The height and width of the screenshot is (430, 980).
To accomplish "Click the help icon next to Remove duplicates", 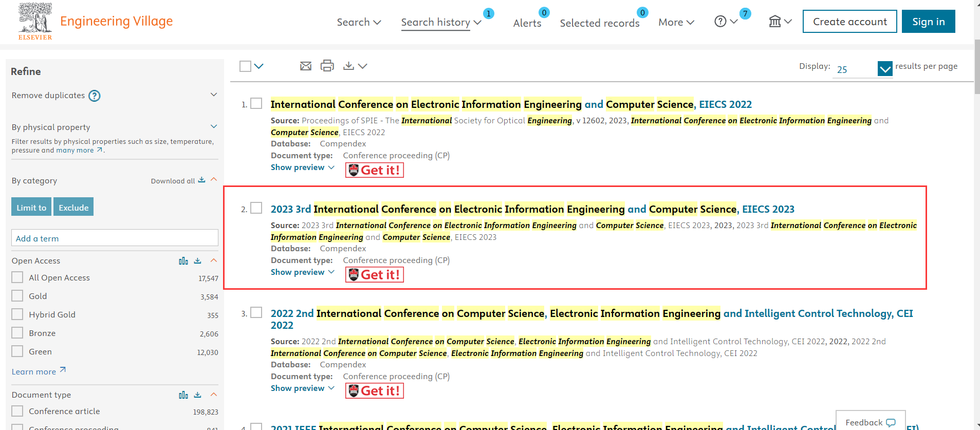I will (x=95, y=96).
